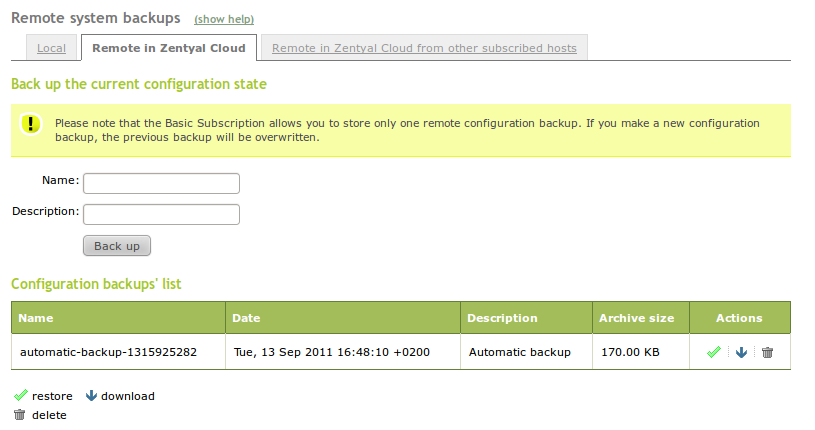Click the yellow warning exclamation icon

(x=31, y=124)
